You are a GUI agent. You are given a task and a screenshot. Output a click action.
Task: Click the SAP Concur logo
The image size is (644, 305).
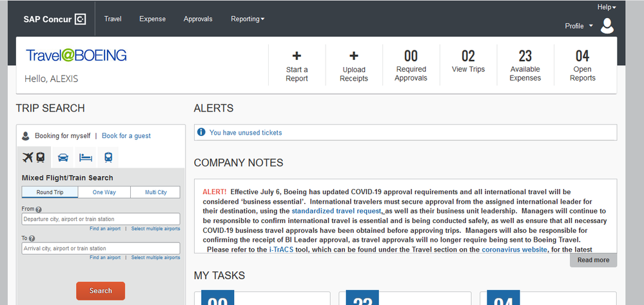(x=55, y=19)
